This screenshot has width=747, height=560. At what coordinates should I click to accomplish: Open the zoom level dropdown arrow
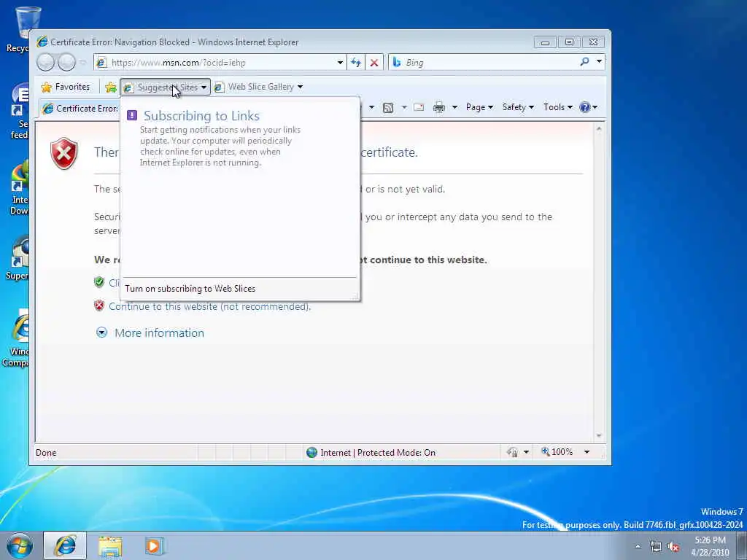pos(587,452)
